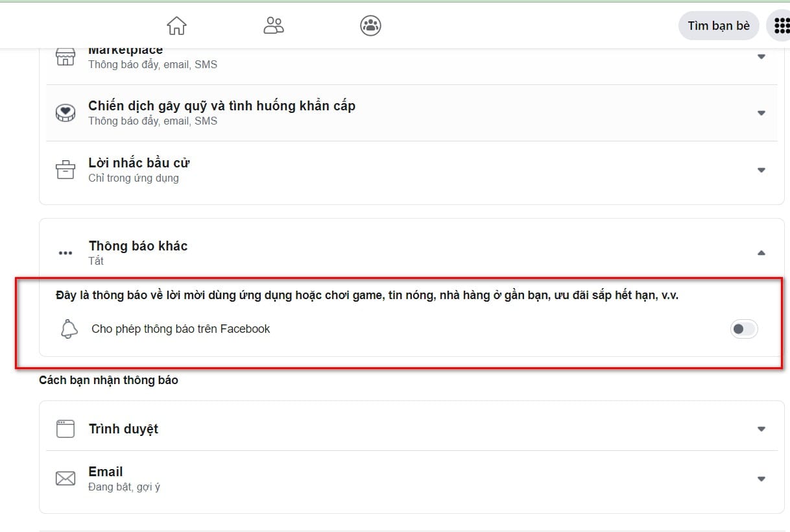Open the Friends icon in top navigation

click(x=274, y=25)
